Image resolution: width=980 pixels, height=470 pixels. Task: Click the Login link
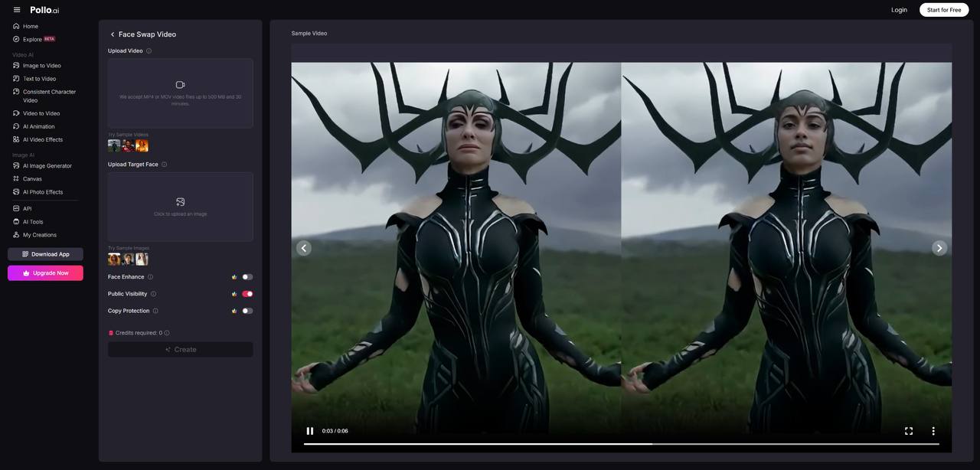[x=899, y=10]
